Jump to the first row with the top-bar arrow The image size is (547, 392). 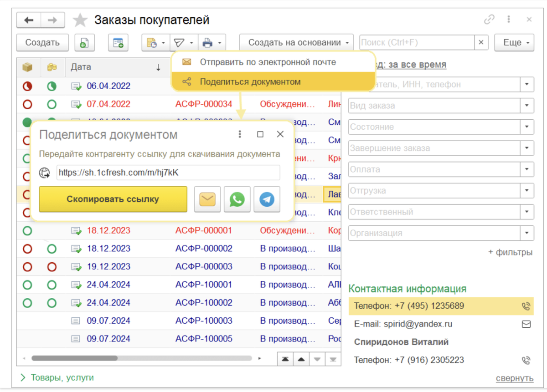[x=285, y=359]
